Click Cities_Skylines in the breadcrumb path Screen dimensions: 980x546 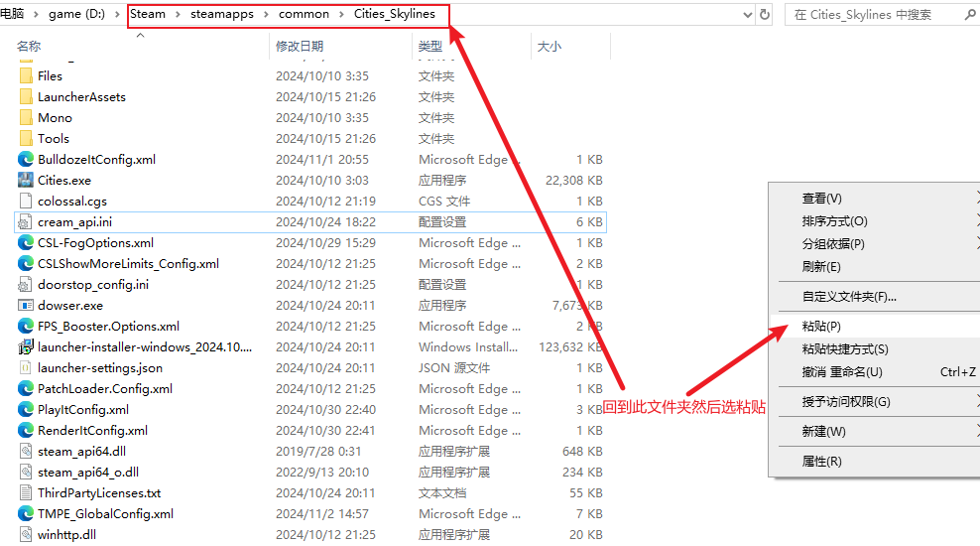point(395,14)
